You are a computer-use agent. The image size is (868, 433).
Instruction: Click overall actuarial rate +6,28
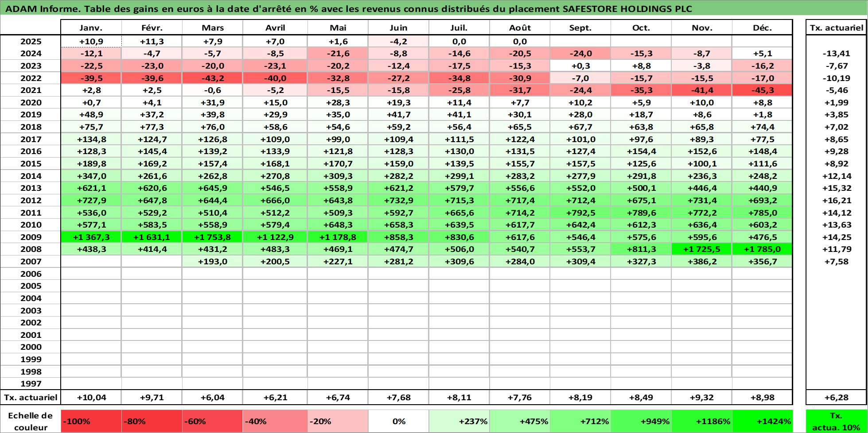click(x=836, y=397)
